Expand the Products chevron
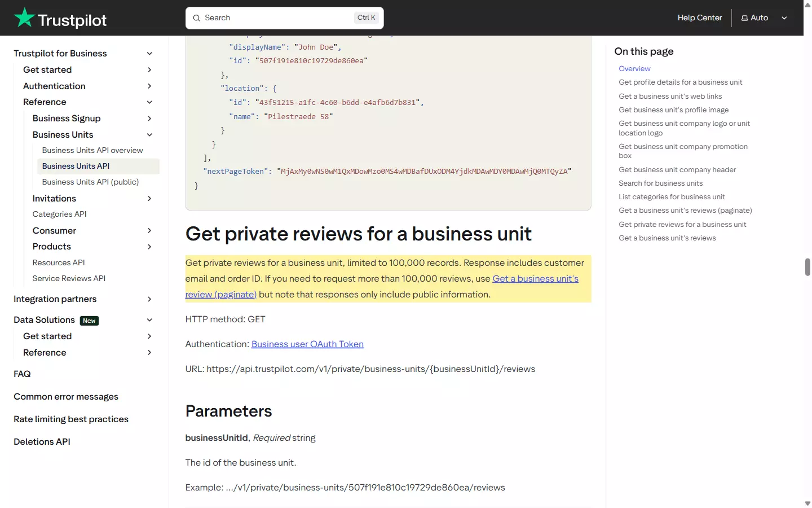The image size is (812, 508). pos(149,247)
